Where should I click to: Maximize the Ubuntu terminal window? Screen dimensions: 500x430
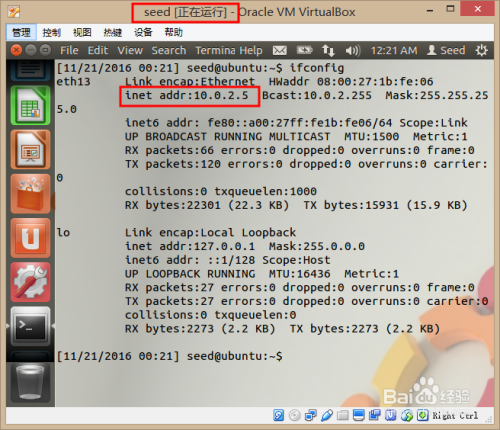45,50
